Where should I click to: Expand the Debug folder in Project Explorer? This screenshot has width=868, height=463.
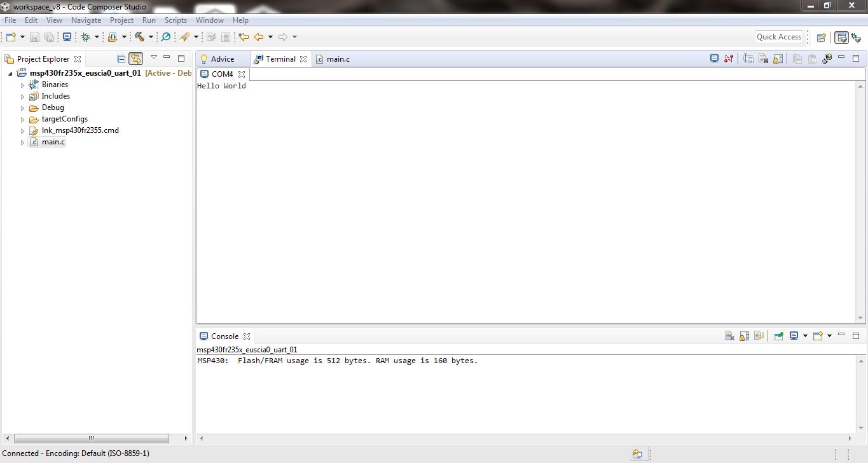(x=22, y=107)
